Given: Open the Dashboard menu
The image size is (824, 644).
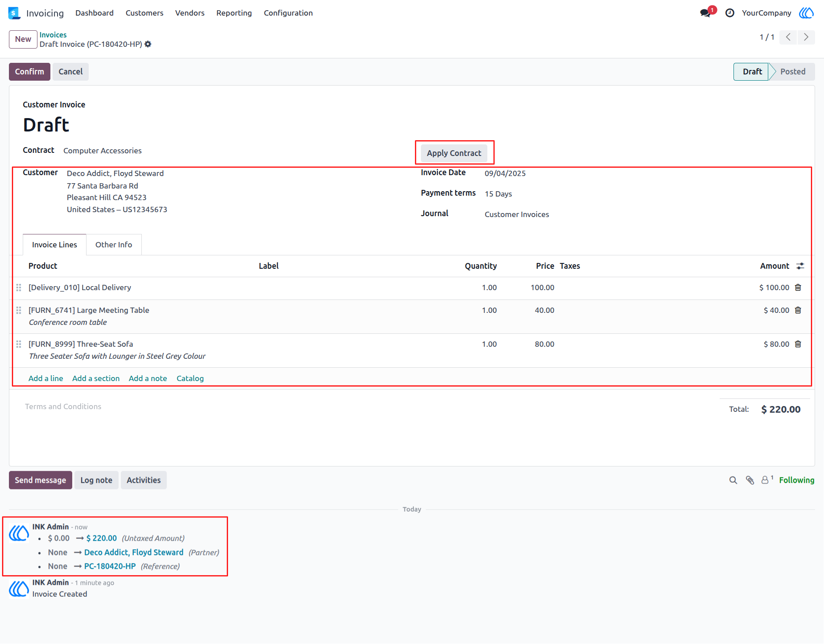Looking at the screenshot, I should click(95, 13).
